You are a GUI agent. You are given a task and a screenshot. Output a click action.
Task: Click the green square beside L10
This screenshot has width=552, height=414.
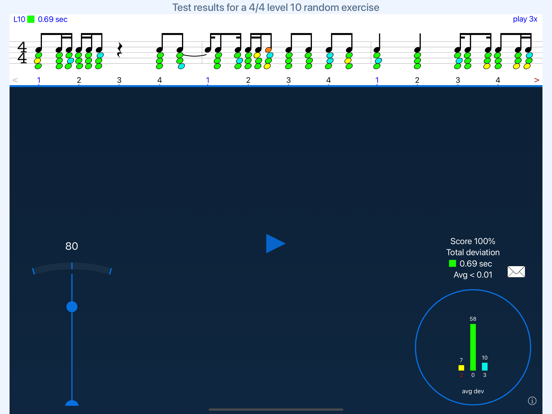pyautogui.click(x=31, y=19)
